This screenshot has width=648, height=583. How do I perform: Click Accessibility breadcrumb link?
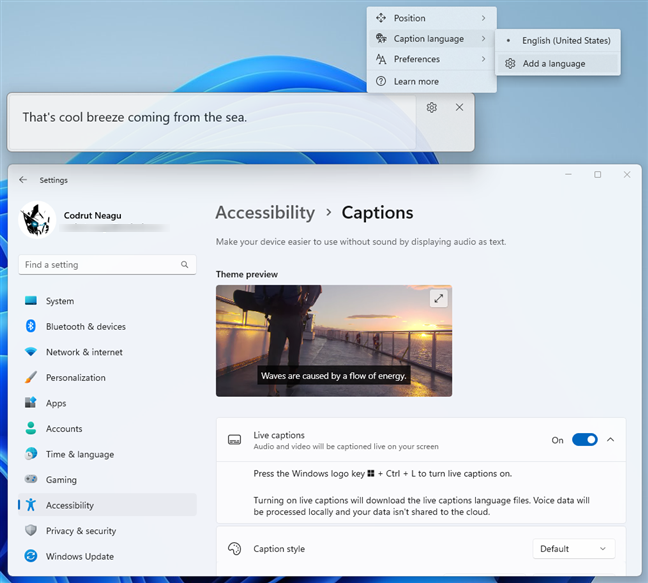265,213
